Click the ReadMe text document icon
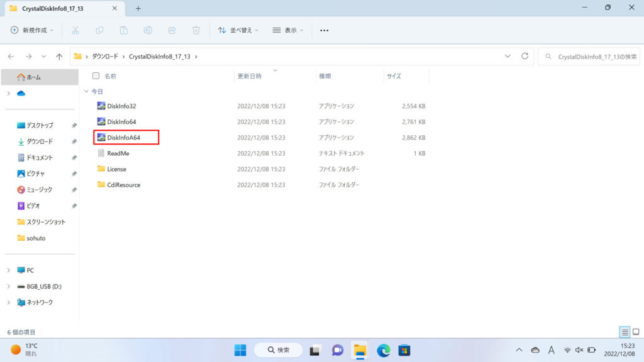The width and height of the screenshot is (644, 362). tap(101, 153)
